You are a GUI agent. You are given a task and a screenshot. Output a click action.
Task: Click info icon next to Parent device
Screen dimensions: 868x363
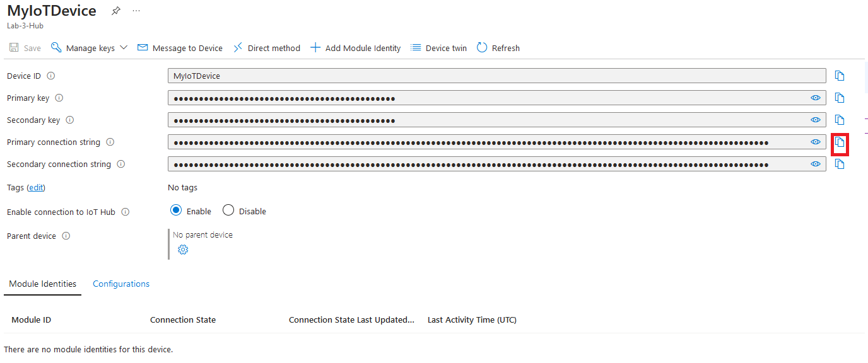[x=66, y=236]
